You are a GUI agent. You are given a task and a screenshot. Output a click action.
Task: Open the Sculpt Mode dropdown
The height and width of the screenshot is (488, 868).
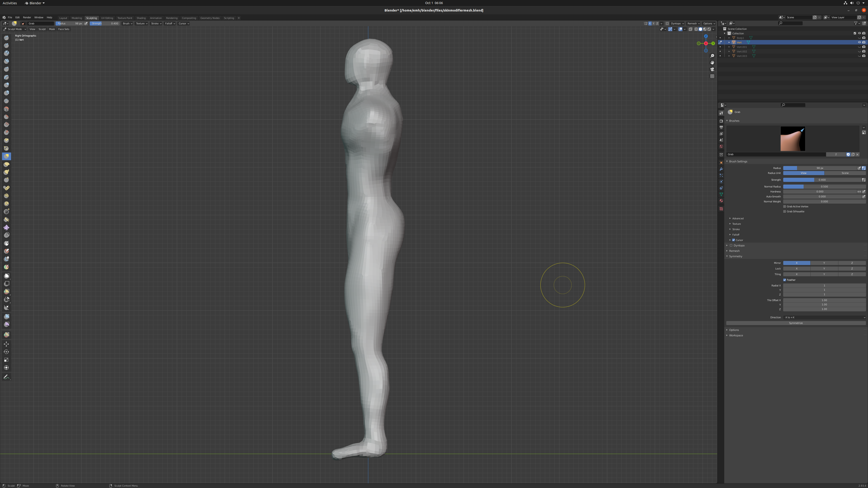tap(14, 29)
